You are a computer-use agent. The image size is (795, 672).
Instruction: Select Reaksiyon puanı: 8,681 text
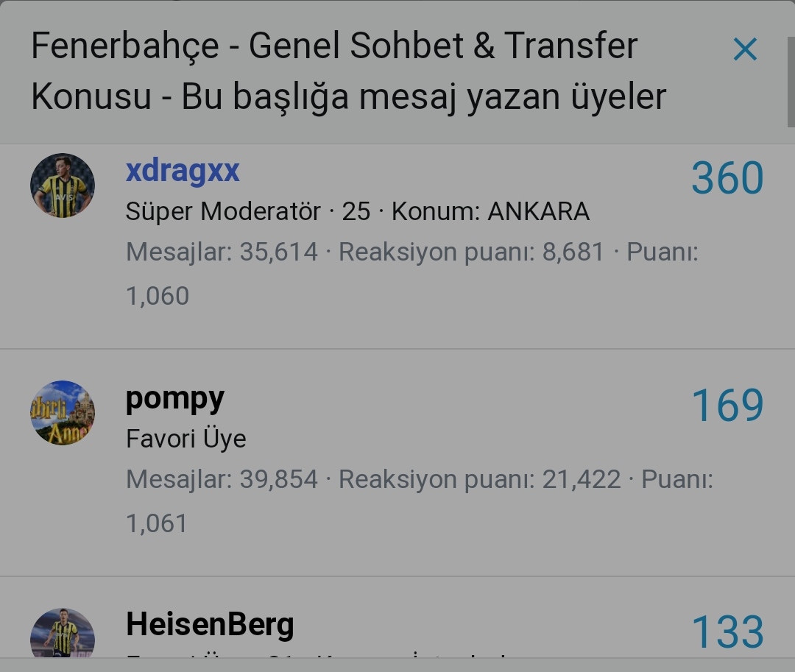coord(470,252)
